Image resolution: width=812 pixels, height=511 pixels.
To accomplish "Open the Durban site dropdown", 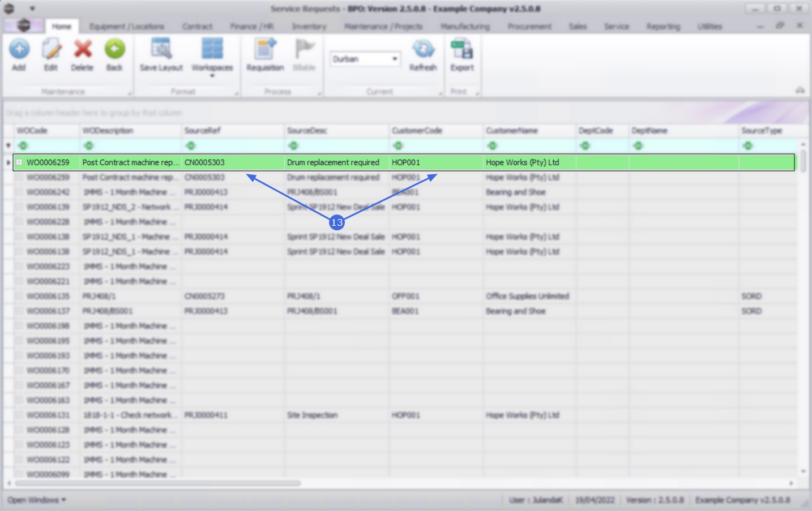I will pos(395,59).
